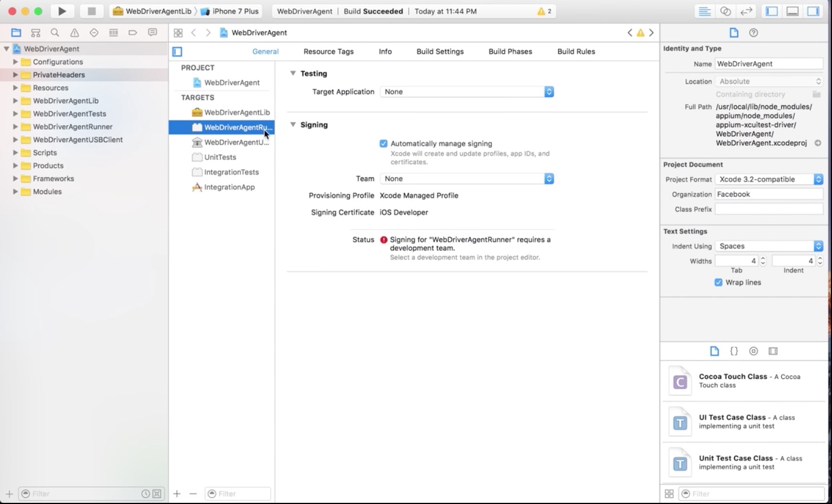The height and width of the screenshot is (504, 832).
Task: Jump to the previous issue arrow
Action: [630, 33]
